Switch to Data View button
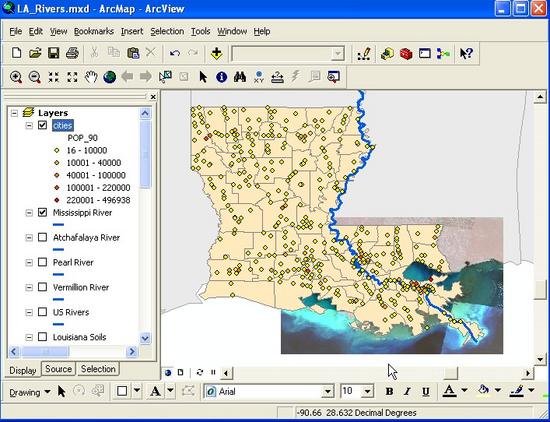The height and width of the screenshot is (422, 550). click(168, 372)
